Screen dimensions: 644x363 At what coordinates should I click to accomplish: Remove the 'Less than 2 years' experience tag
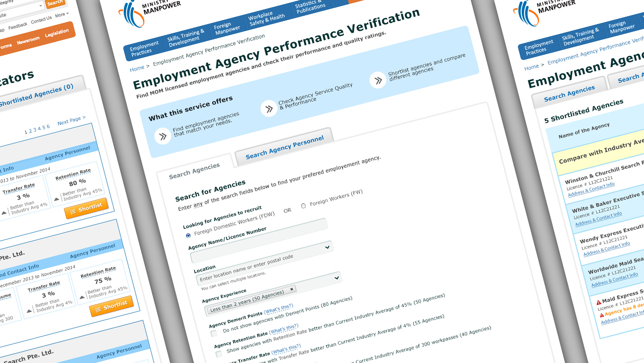click(x=292, y=289)
